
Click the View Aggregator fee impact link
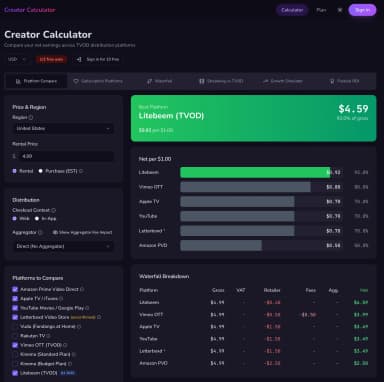[82, 232]
